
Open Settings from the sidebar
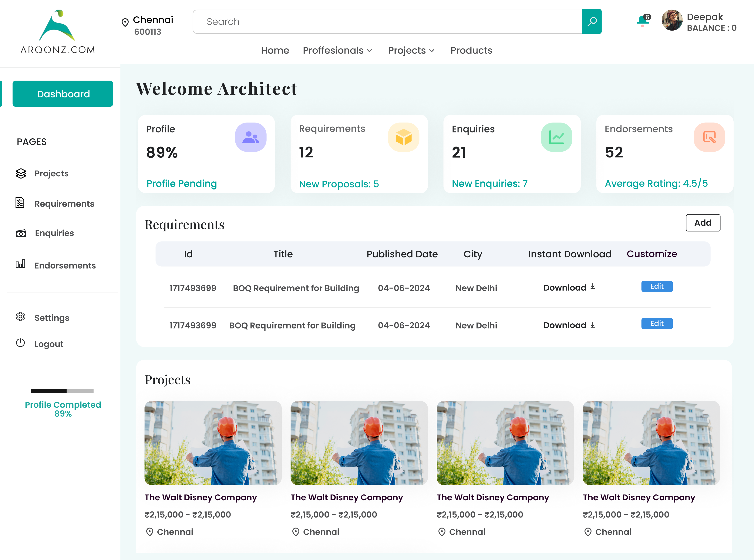point(52,318)
